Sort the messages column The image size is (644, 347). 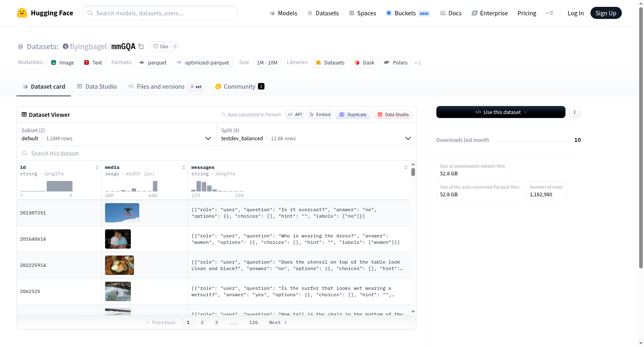(x=406, y=167)
